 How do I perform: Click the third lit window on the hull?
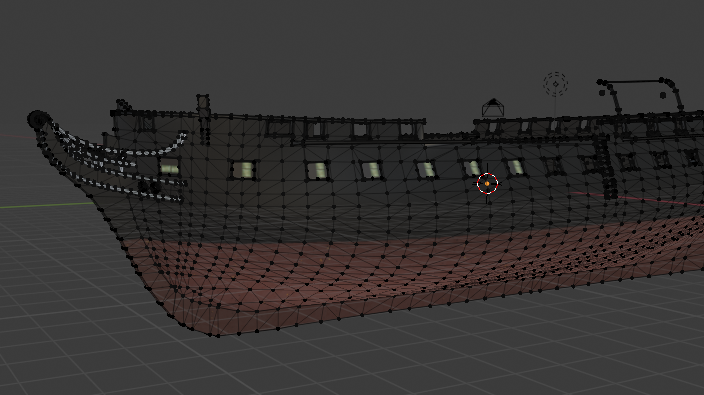click(317, 171)
